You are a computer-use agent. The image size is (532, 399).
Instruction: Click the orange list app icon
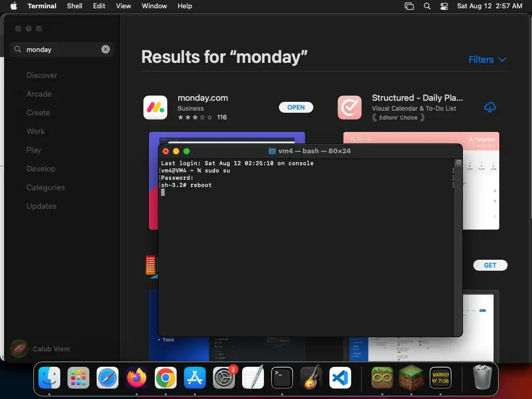pos(151,265)
